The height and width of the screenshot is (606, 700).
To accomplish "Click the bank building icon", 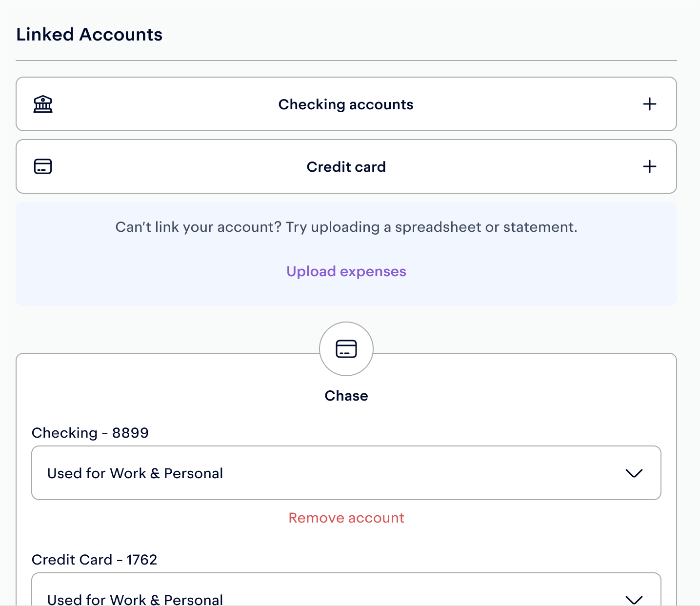I will click(43, 104).
